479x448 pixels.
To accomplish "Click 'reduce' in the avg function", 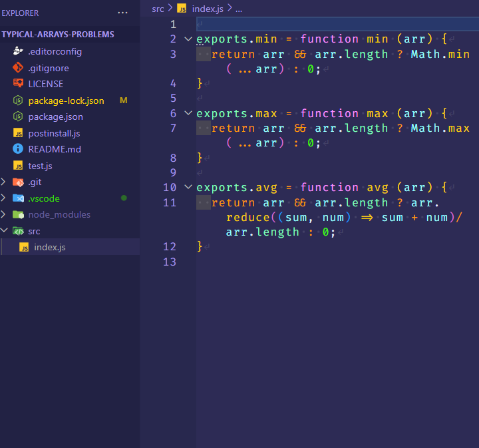I will (x=248, y=217).
